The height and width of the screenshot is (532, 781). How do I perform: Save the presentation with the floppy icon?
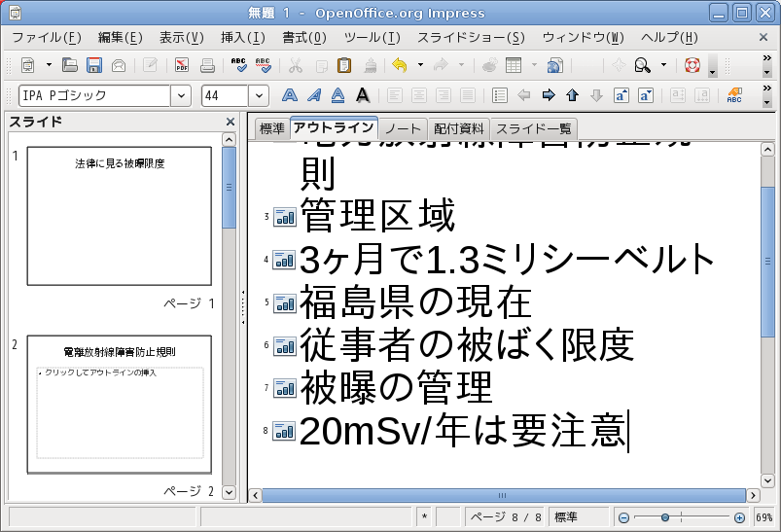point(94,66)
